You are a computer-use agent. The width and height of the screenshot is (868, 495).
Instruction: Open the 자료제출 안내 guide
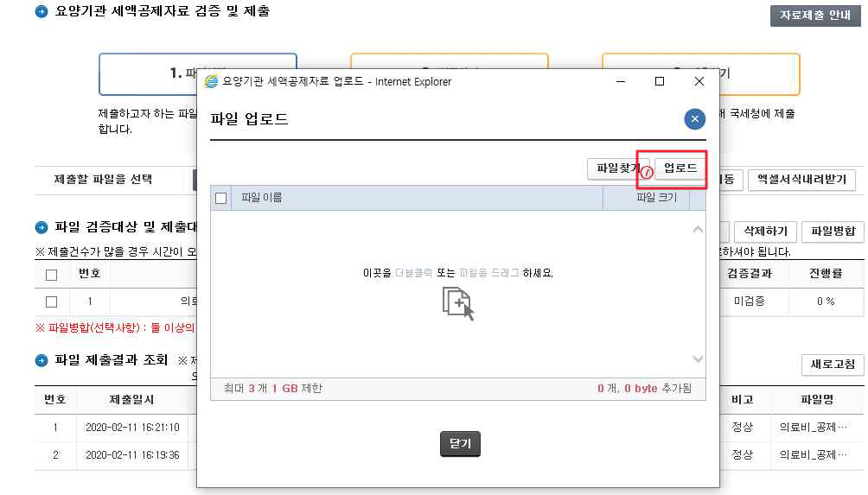pos(815,16)
